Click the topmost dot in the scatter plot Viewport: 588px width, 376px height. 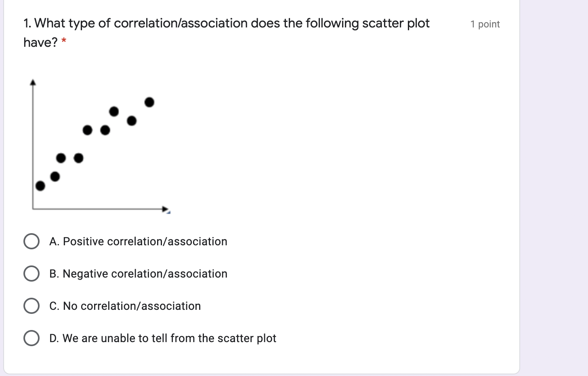tap(149, 102)
